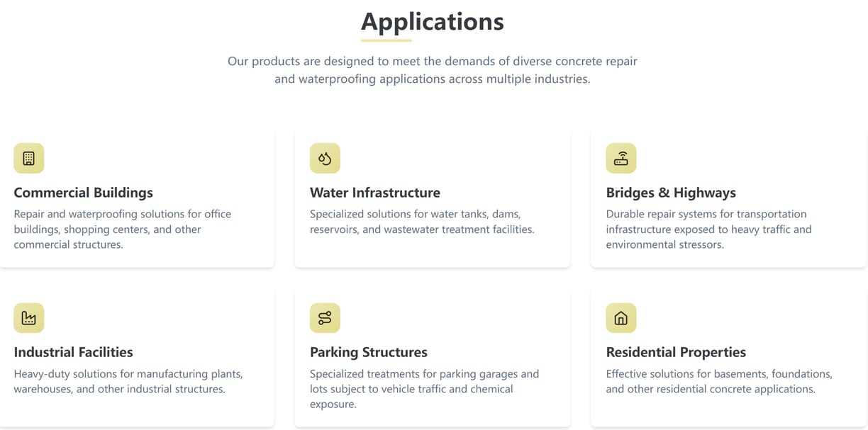The width and height of the screenshot is (868, 430).
Task: Click the Residential Properties house icon
Action: 621,318
